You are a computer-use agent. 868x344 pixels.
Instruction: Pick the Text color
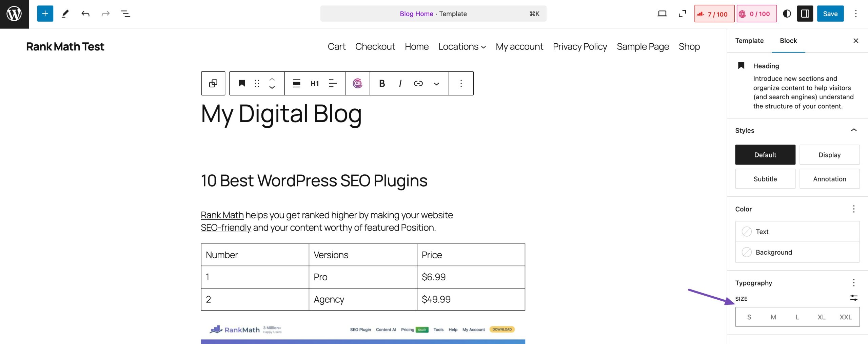(797, 232)
